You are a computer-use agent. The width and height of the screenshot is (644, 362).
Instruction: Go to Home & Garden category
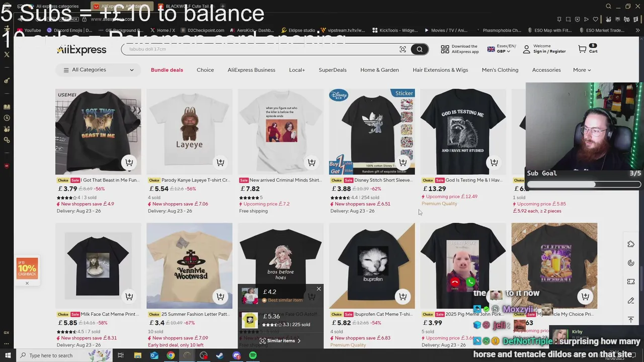(x=379, y=70)
